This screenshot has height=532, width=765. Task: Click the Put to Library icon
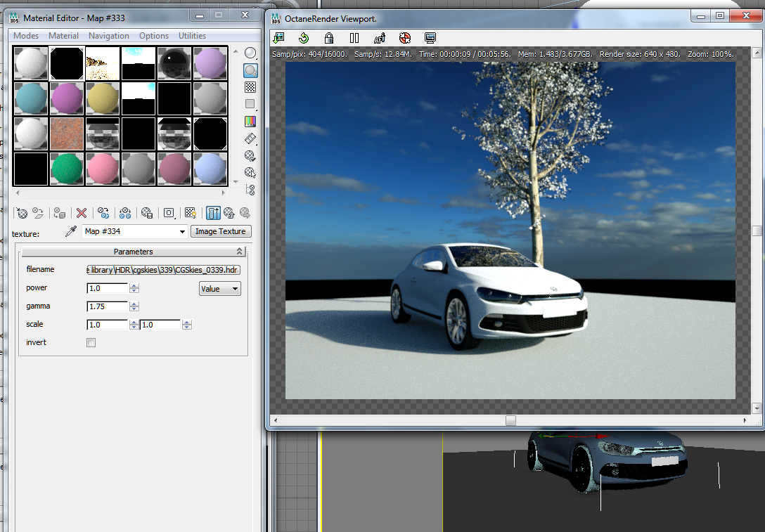click(147, 213)
